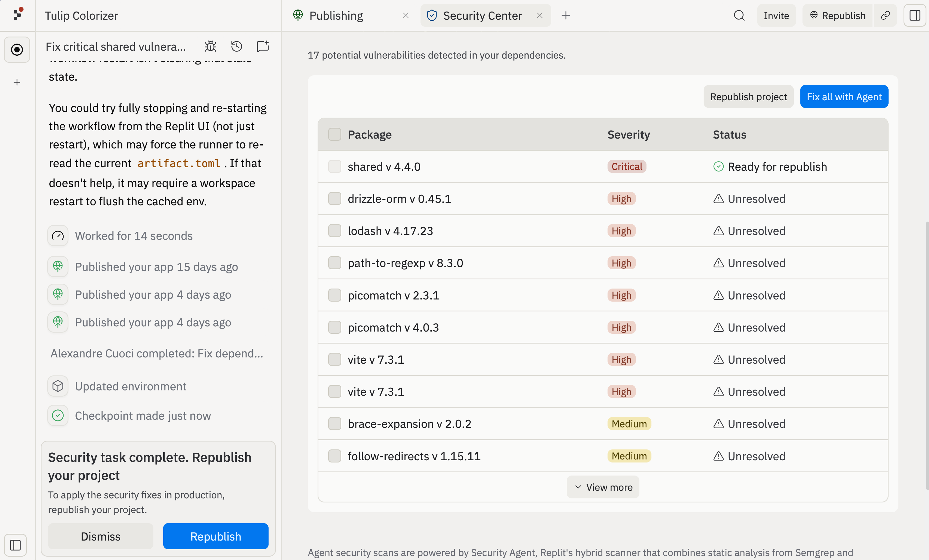Screen dimensions: 929x560
Task: Check the path-to-regexp v 8.3.0 checkbox
Action: tap(334, 263)
